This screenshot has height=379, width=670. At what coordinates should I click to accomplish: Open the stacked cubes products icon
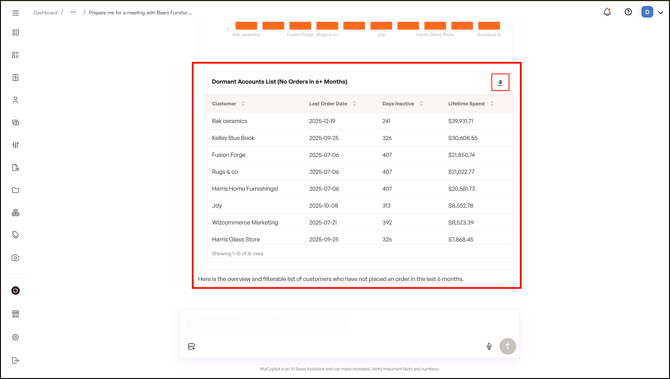15,213
